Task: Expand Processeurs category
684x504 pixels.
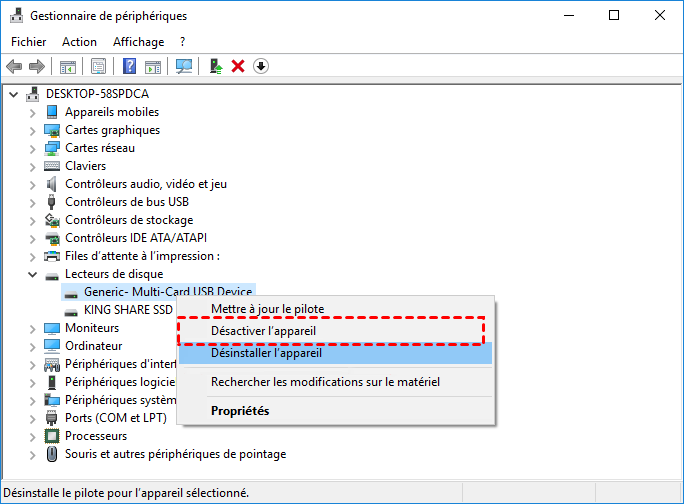Action: pyautogui.click(x=33, y=437)
